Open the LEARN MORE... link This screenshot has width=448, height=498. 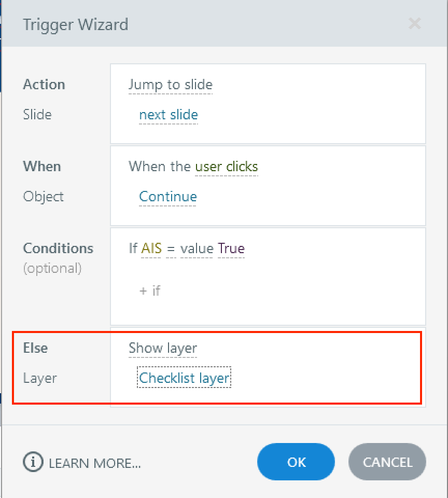[x=94, y=463]
